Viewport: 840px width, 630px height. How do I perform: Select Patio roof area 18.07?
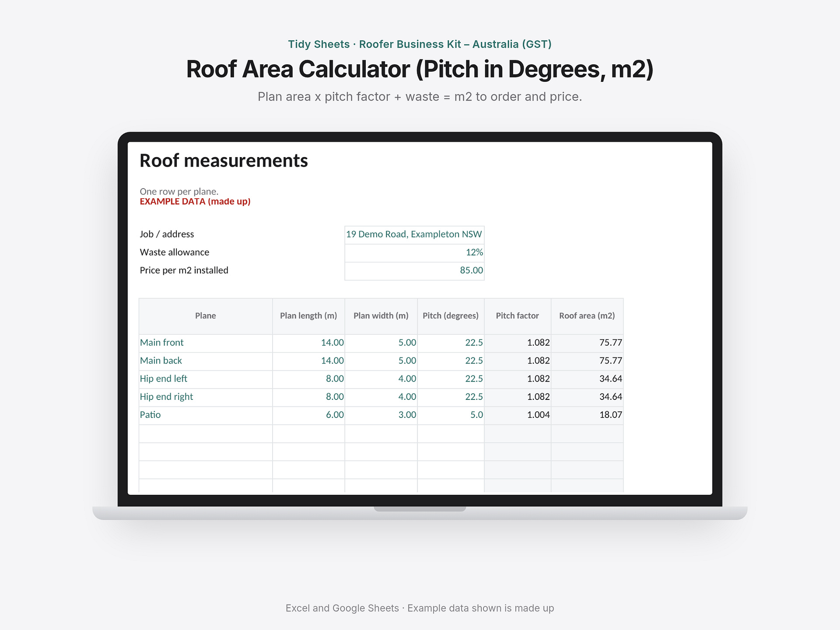(587, 415)
